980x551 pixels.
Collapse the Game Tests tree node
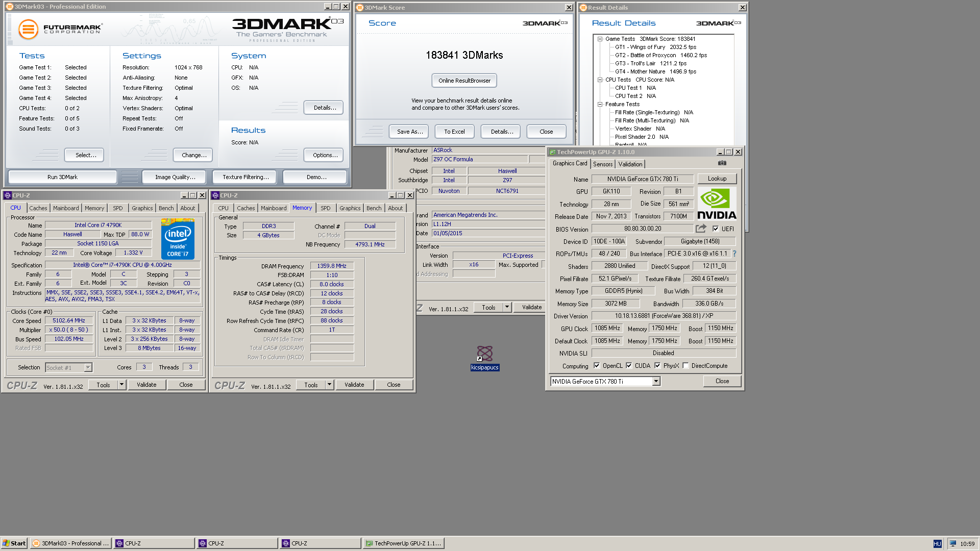click(x=600, y=39)
